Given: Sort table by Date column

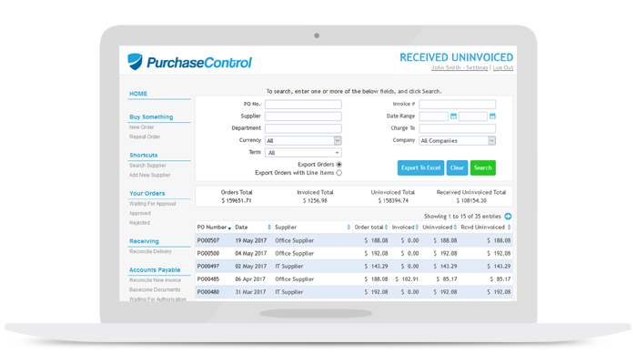Looking at the screenshot, I should [269, 227].
